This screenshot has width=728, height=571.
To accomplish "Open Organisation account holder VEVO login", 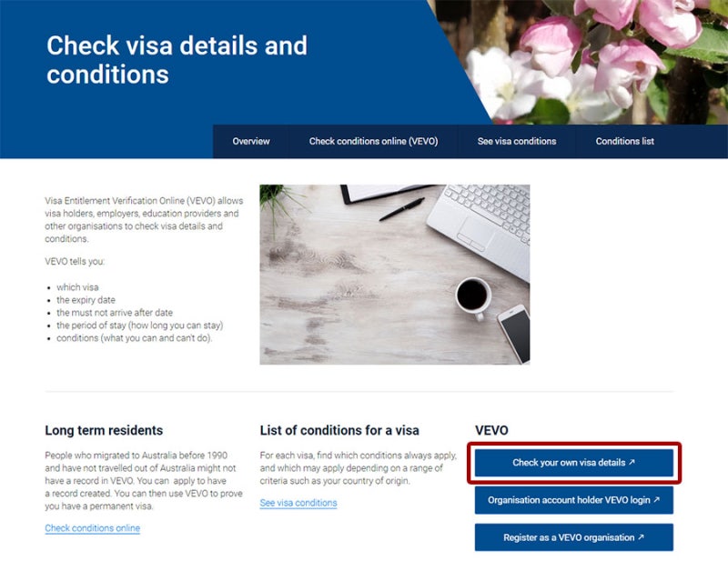I will (574, 500).
